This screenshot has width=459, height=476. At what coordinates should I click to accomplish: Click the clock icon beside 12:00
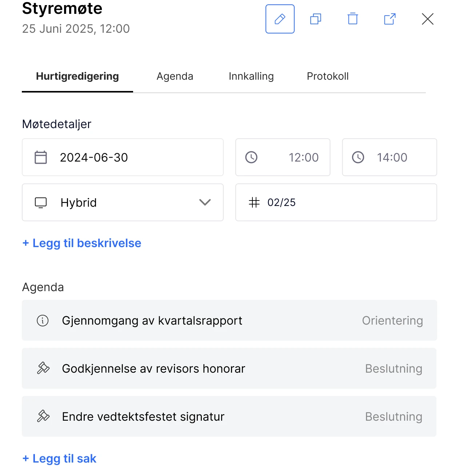[x=251, y=158]
